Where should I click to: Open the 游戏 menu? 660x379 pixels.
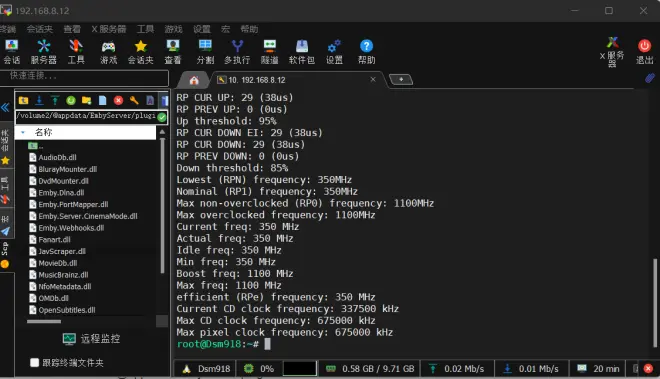173,29
